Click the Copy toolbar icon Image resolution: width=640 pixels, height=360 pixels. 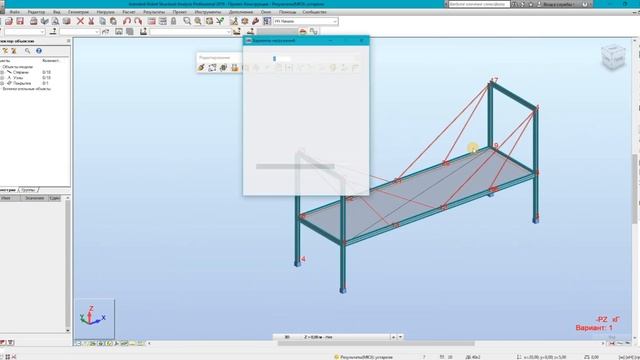pyautogui.click(x=102, y=21)
